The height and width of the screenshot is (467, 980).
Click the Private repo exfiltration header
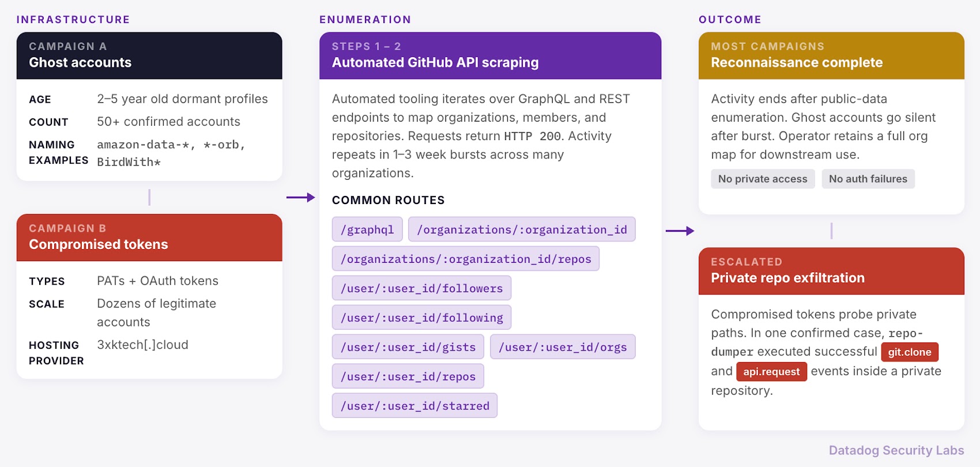(x=831, y=271)
